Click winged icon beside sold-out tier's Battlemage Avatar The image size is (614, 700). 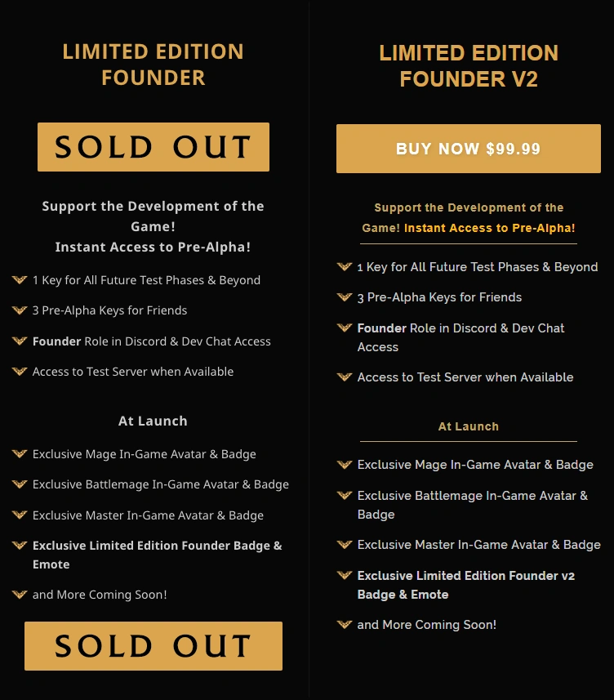[20, 484]
